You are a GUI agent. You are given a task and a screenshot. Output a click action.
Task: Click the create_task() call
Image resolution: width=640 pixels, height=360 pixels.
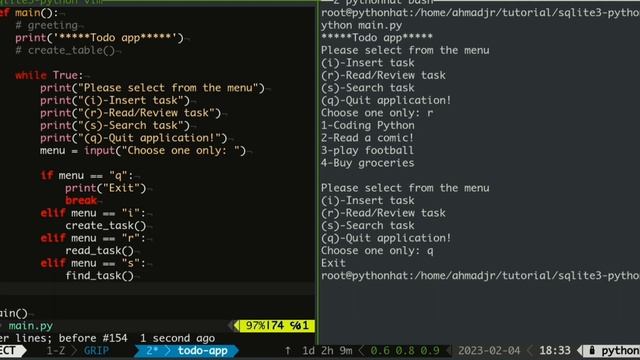click(x=106, y=226)
